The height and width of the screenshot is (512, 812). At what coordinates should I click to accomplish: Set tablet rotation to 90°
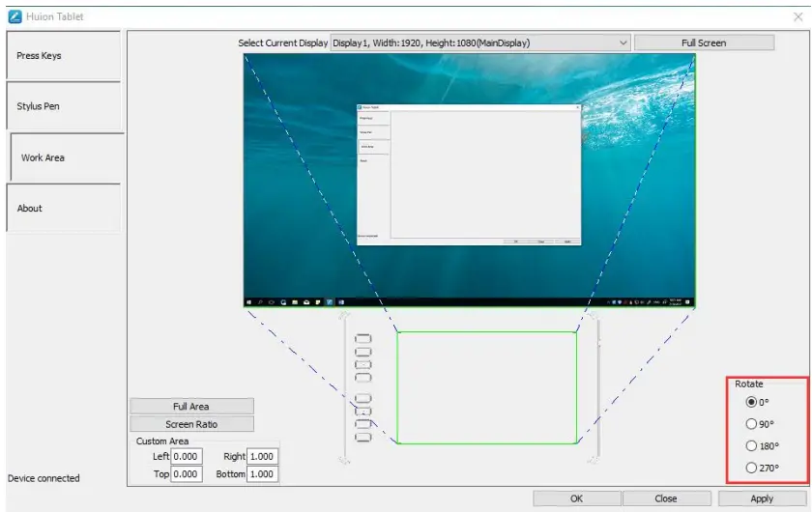752,423
